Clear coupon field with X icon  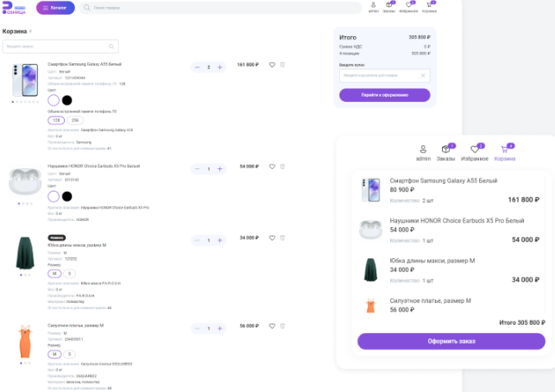click(423, 75)
